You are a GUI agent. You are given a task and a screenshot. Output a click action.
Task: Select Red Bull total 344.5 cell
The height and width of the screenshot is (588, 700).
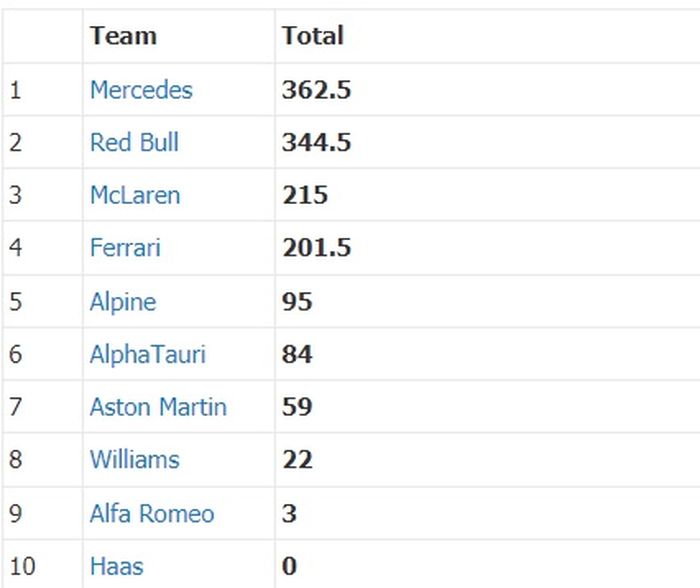[316, 142]
